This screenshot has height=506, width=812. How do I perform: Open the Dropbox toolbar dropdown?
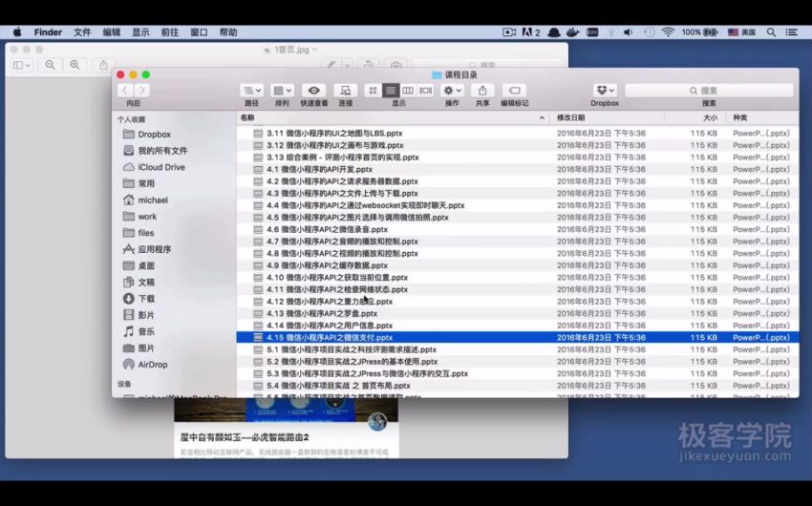[x=605, y=91]
